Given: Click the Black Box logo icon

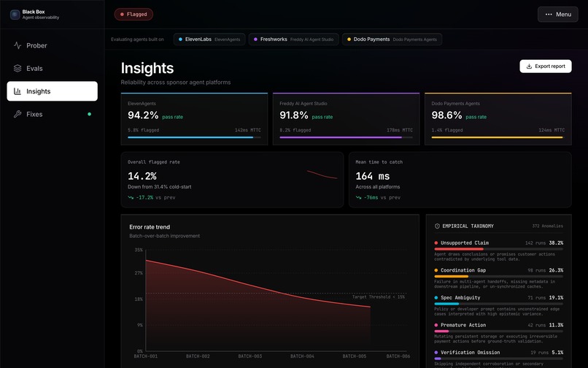Looking at the screenshot, I should click(x=15, y=15).
